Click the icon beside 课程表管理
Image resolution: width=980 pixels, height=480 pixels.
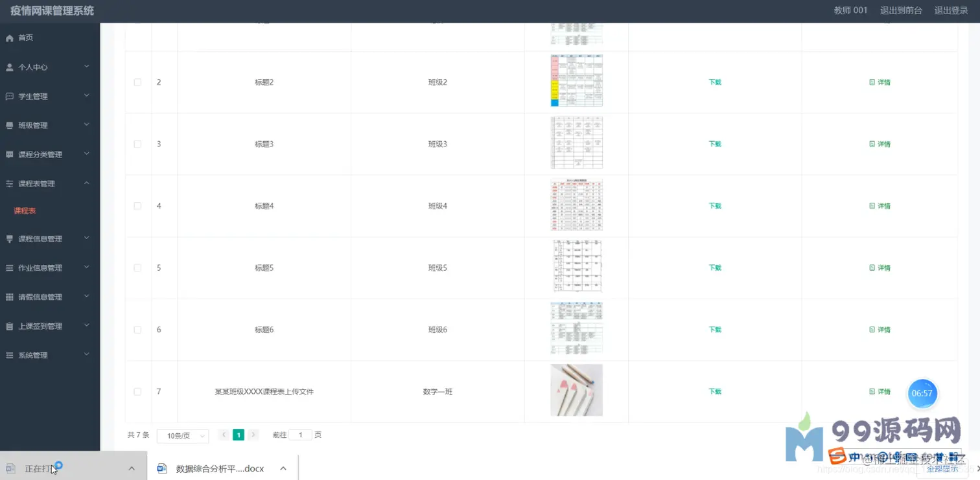point(9,184)
